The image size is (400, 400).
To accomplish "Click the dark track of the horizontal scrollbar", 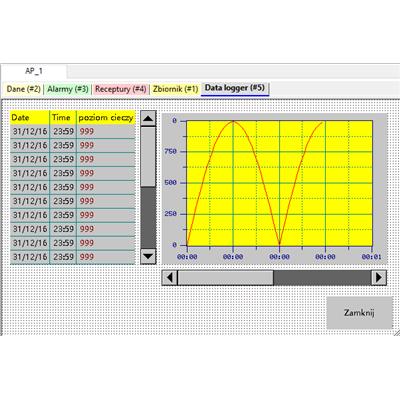I will pos(322,278).
